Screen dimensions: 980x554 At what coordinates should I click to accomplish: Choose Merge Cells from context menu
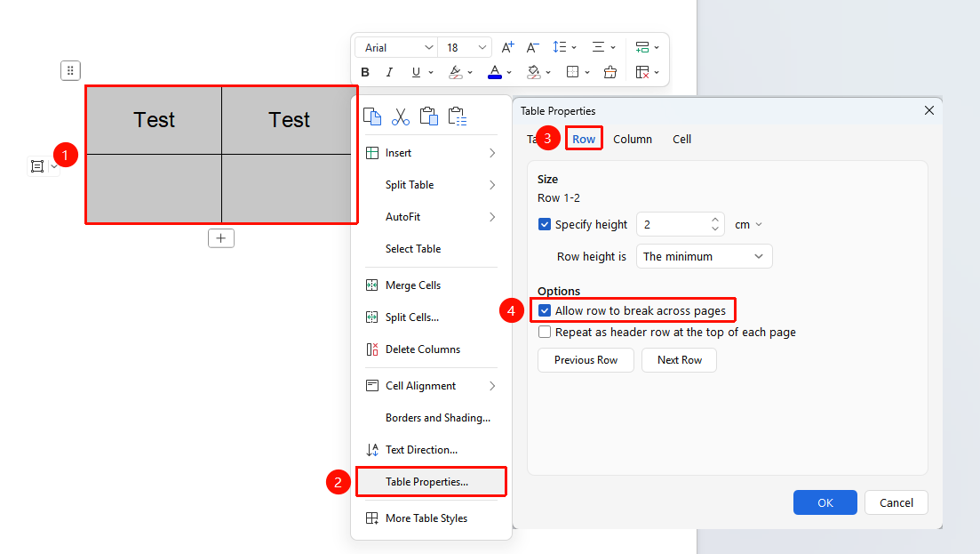click(x=431, y=285)
